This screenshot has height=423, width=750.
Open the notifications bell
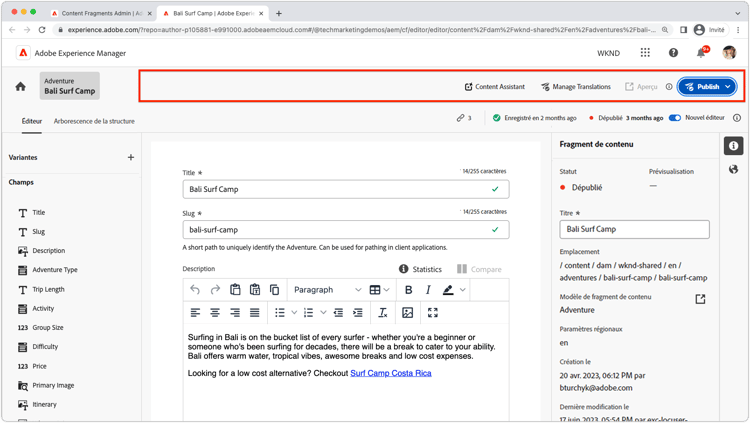pyautogui.click(x=701, y=53)
